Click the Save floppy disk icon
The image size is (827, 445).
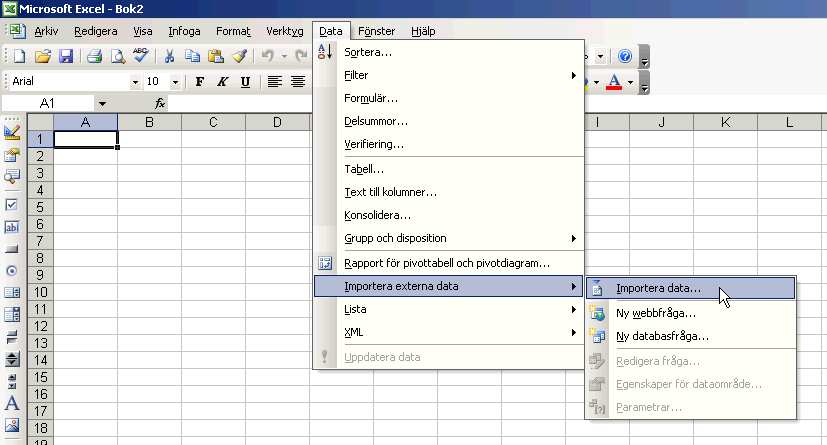click(66, 56)
